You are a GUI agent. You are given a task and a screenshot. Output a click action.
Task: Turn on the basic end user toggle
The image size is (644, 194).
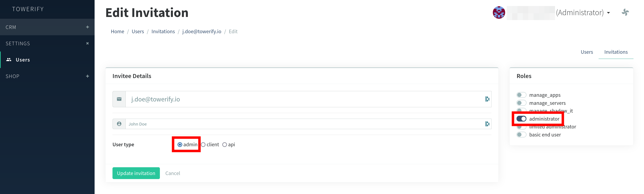click(521, 135)
